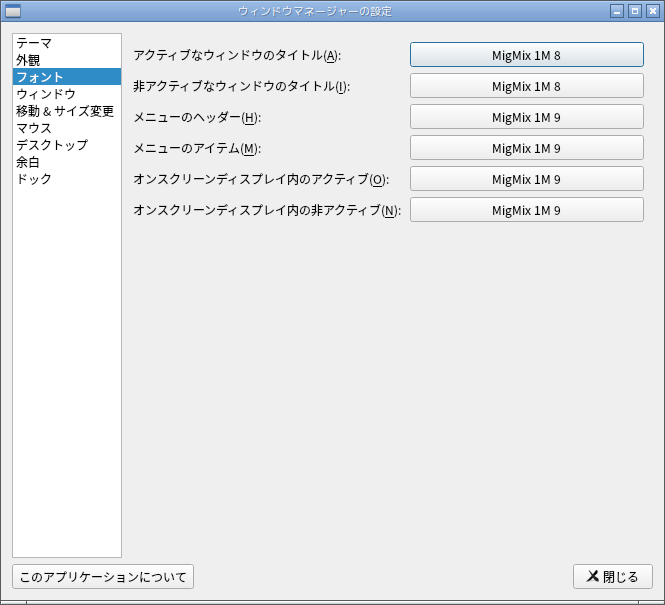Choose デスクトップ in the sidebar
The image size is (665, 605).
pyautogui.click(x=67, y=145)
